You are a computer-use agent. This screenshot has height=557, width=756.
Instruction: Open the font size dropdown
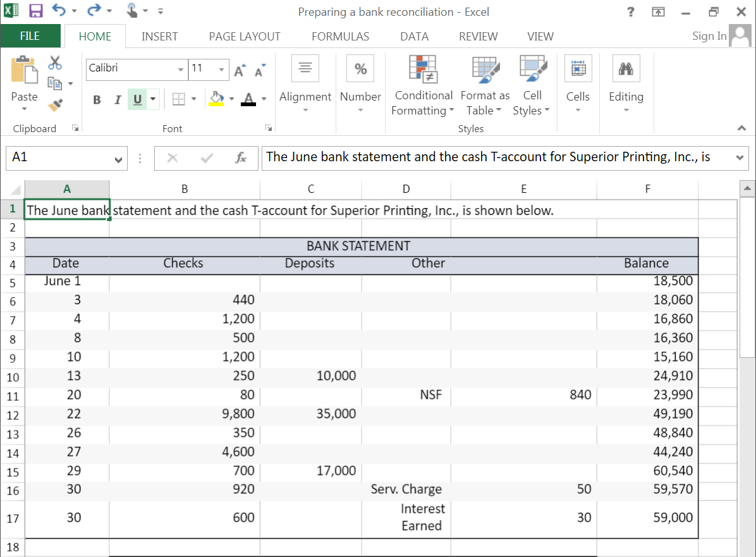point(223,70)
